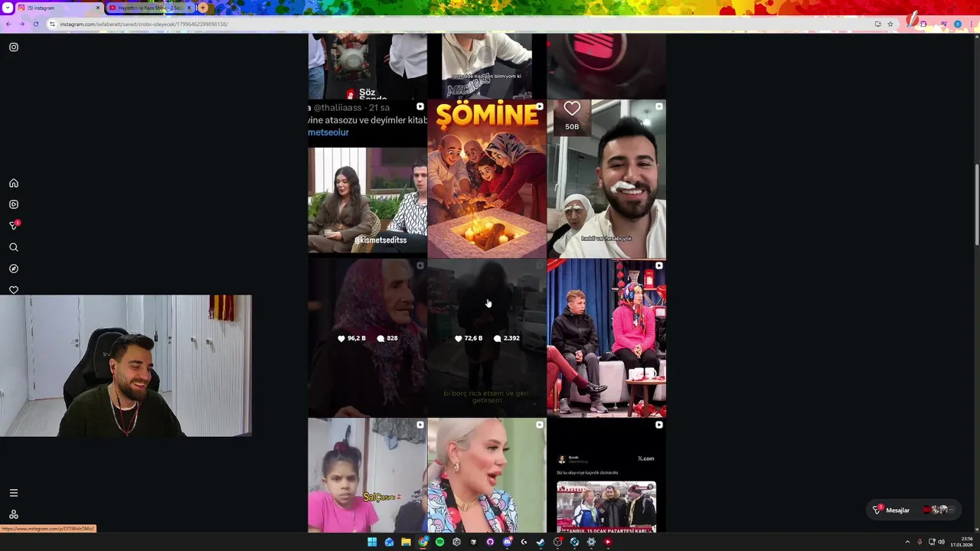Open the Notifications heart icon in the sidebar

click(x=14, y=290)
